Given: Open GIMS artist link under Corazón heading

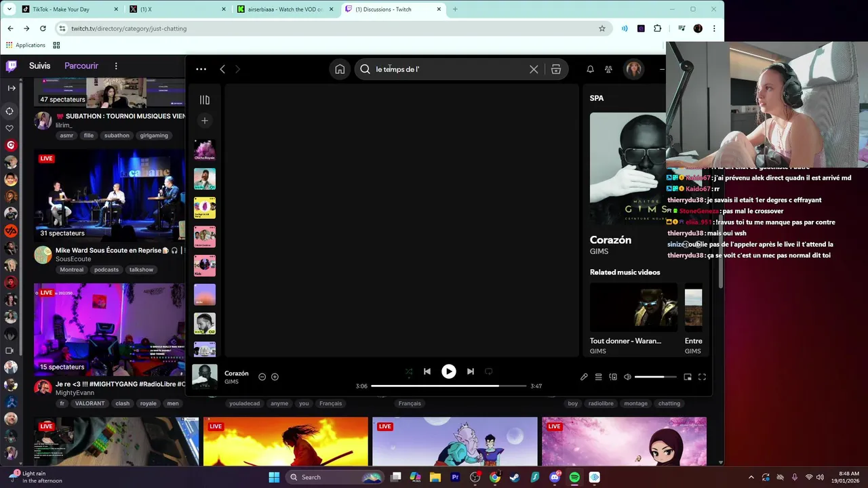Looking at the screenshot, I should pyautogui.click(x=599, y=251).
